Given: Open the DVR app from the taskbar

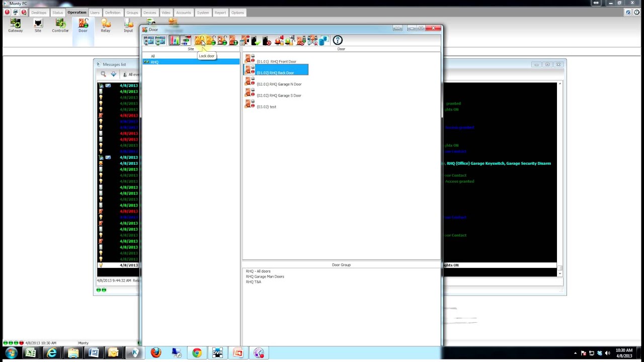Looking at the screenshot, I should click(217, 353).
